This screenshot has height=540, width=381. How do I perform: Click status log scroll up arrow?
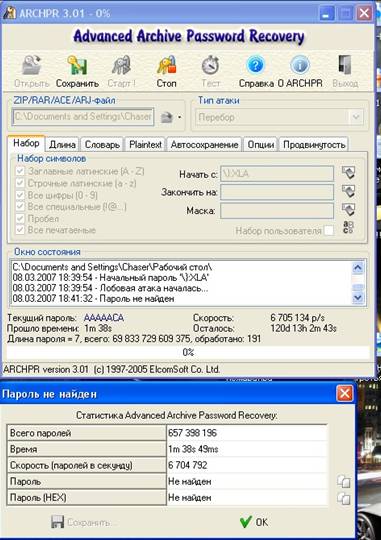(x=358, y=268)
